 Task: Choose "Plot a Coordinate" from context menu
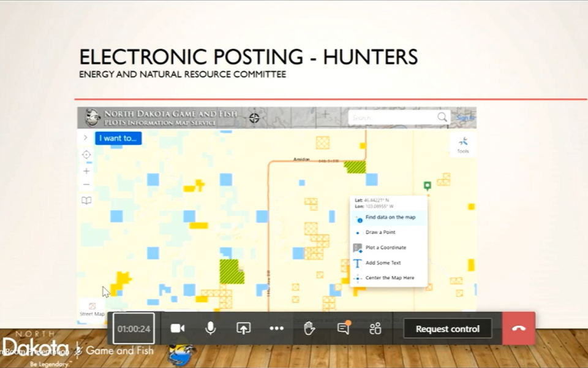click(x=385, y=248)
